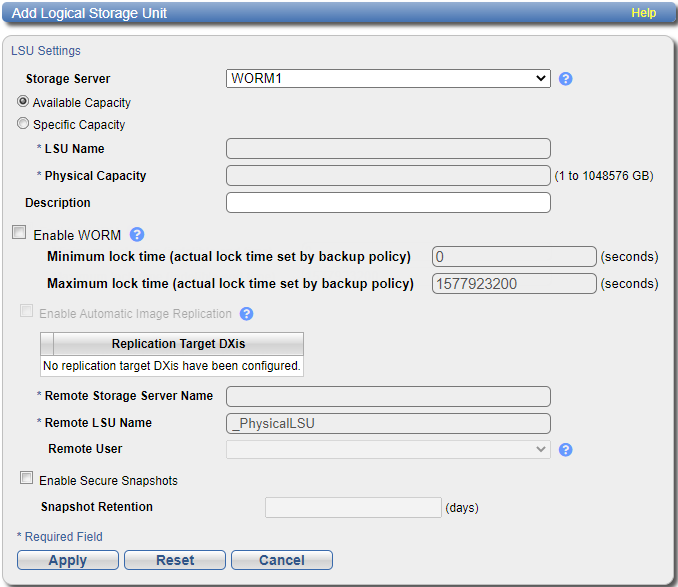The image size is (678, 587).
Task: Cancel the Add Logical Storage Unit dialog
Action: coord(281,560)
